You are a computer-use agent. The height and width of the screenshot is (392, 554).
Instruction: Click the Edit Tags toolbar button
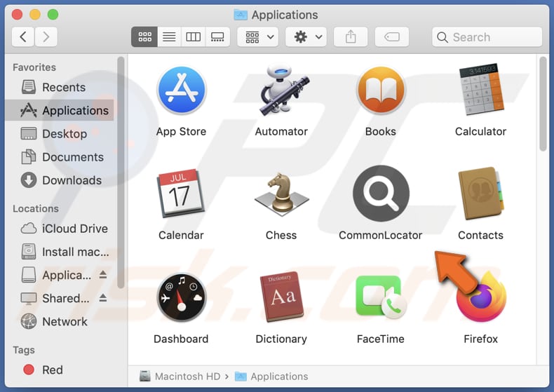pyautogui.click(x=392, y=36)
